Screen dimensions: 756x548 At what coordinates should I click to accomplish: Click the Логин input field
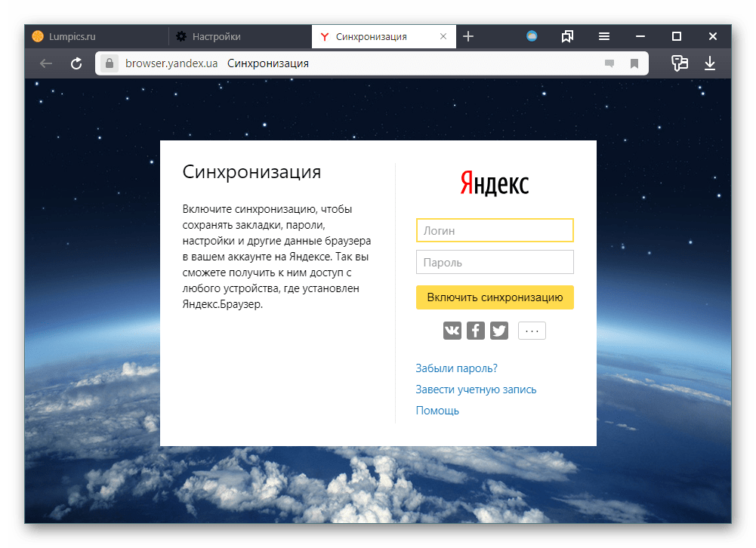pos(495,230)
